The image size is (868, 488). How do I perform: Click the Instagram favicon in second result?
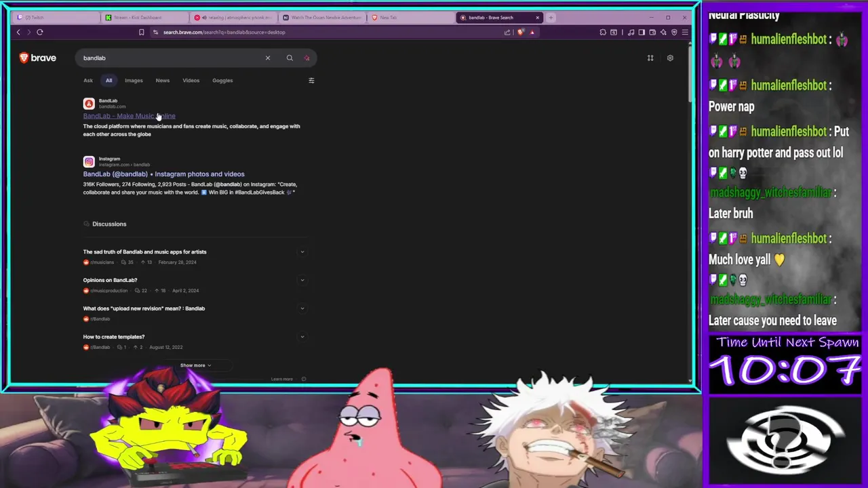pyautogui.click(x=89, y=161)
